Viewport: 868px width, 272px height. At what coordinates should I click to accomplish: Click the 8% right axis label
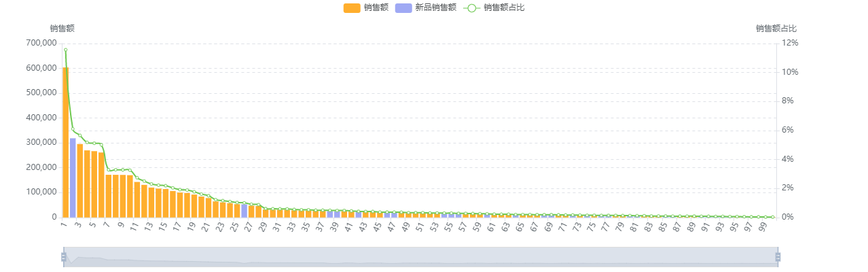point(788,101)
